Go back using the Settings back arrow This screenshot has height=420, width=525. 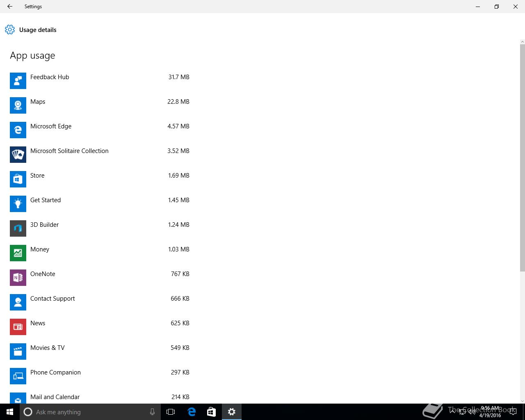(x=10, y=7)
